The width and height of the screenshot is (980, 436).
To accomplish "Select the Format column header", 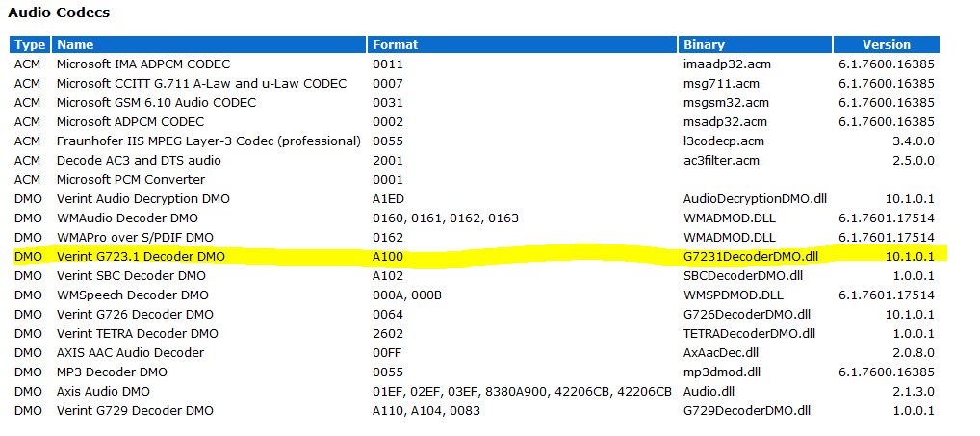I will click(x=522, y=44).
